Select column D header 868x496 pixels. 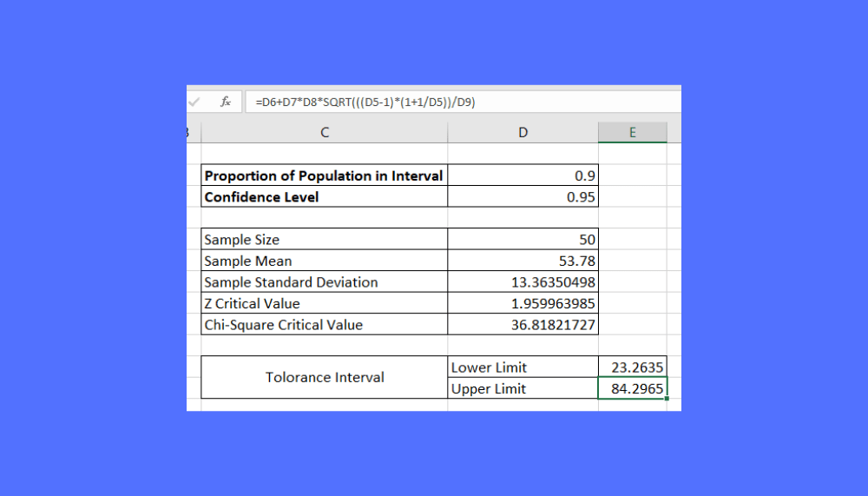[523, 132]
